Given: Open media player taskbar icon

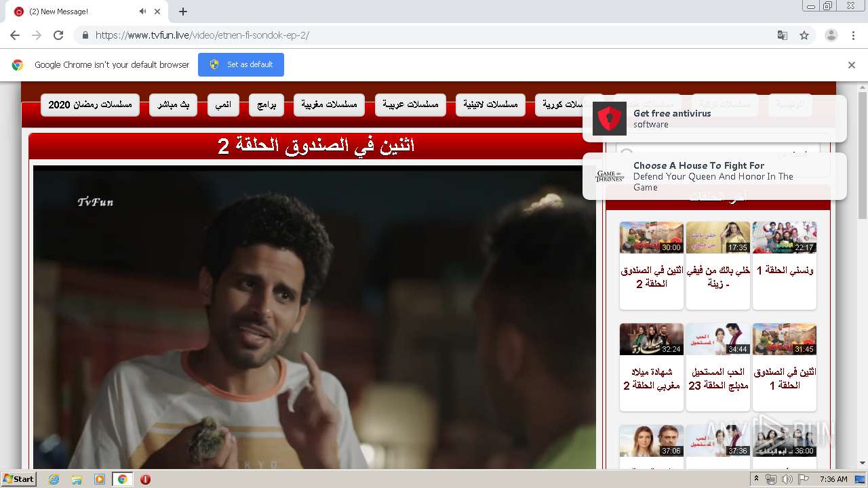Looking at the screenshot, I should tap(100, 479).
